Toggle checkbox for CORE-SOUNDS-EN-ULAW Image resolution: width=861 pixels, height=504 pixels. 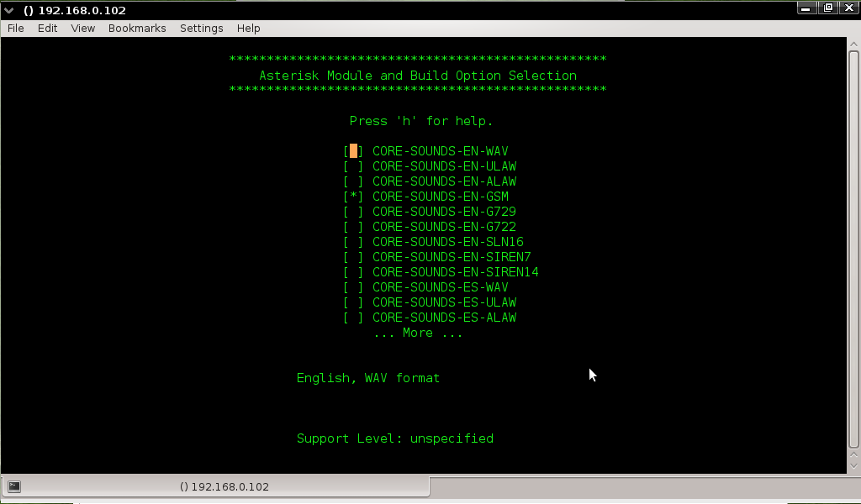click(x=353, y=166)
